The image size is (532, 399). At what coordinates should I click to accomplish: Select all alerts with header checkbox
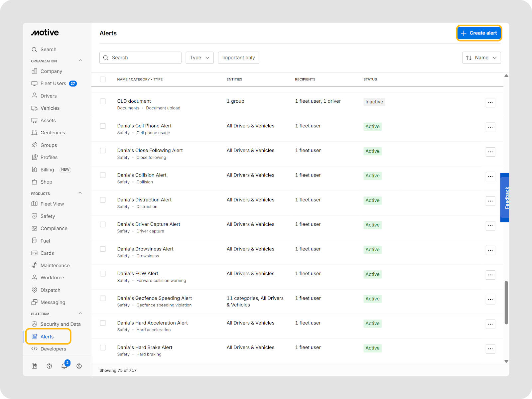pos(103,79)
